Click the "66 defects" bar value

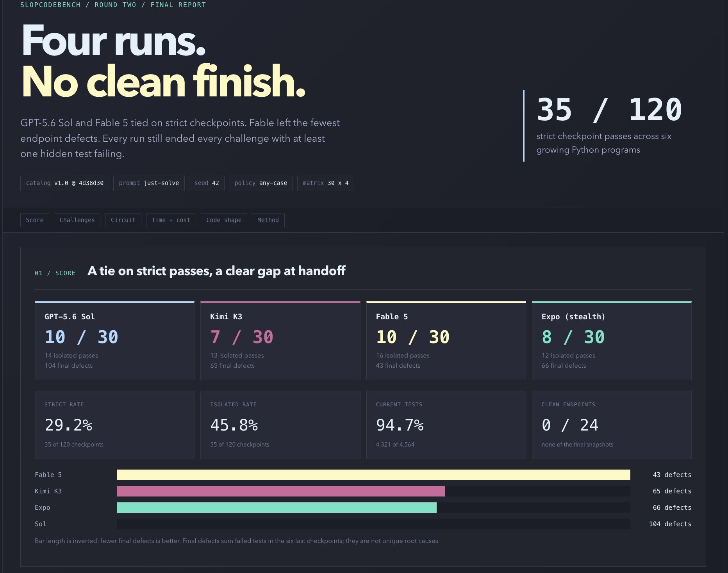point(672,507)
